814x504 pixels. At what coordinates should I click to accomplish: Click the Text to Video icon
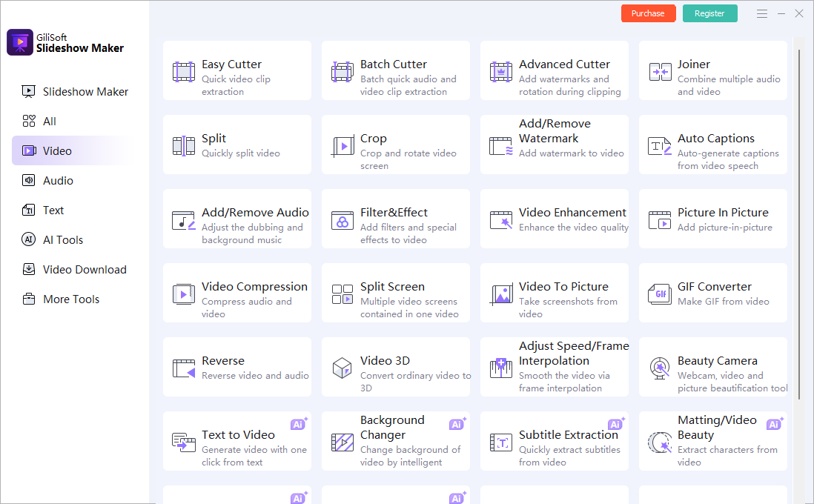(184, 442)
